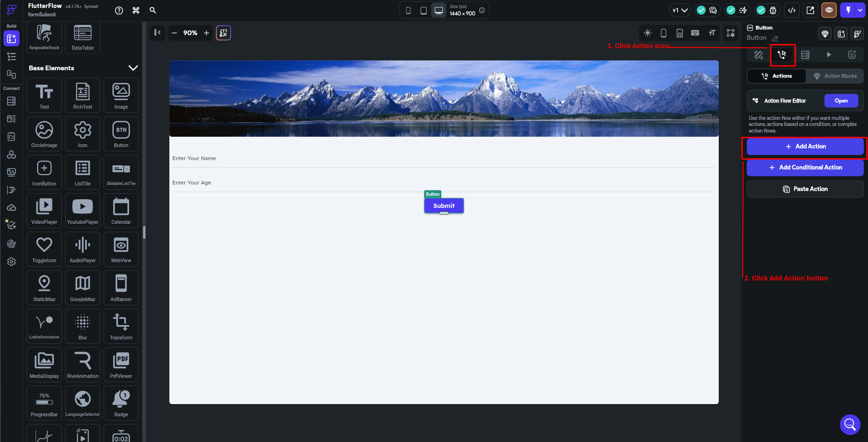
Task: Select the Actions tab
Action: tap(777, 76)
